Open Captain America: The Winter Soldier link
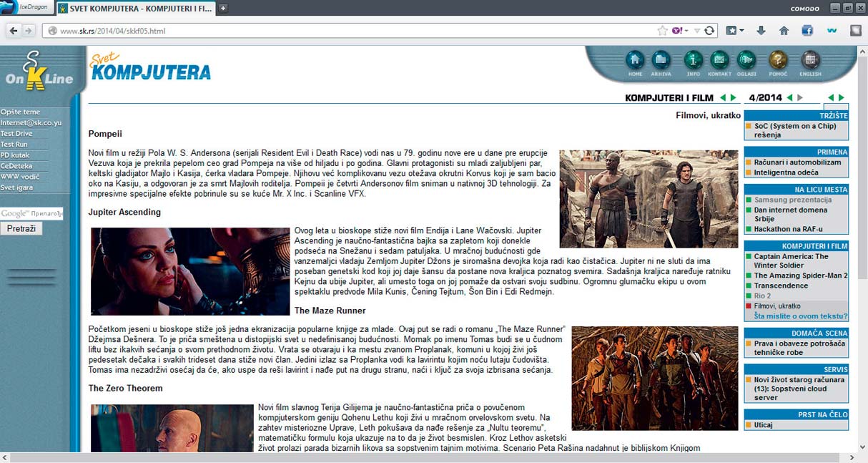The height and width of the screenshot is (463, 868). [791, 260]
